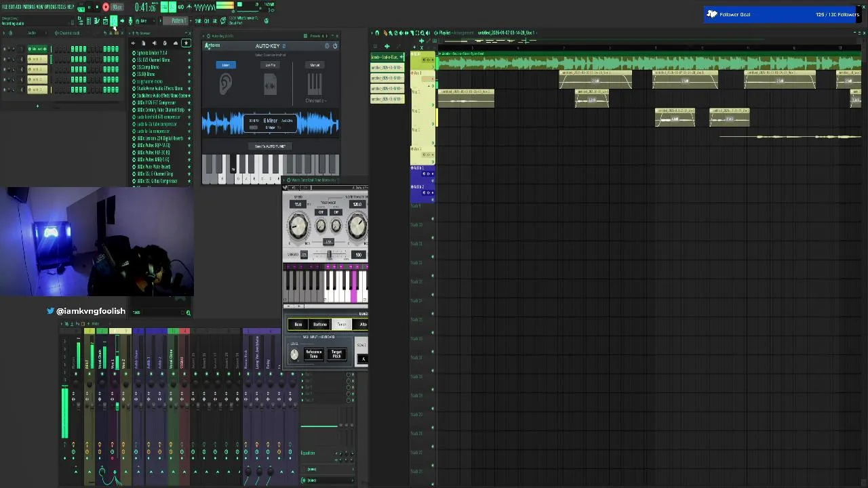Open the speaker sounds tab in Browser

click(154, 43)
